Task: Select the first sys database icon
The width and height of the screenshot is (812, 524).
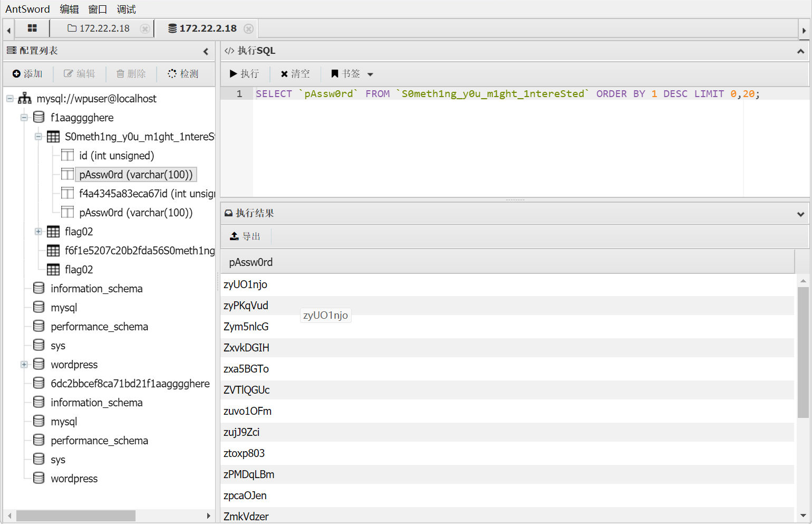Action: coord(39,346)
